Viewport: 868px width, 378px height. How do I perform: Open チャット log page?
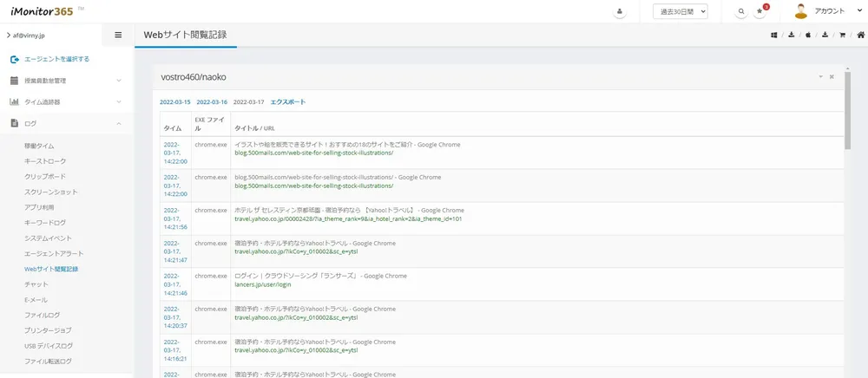[36, 284]
